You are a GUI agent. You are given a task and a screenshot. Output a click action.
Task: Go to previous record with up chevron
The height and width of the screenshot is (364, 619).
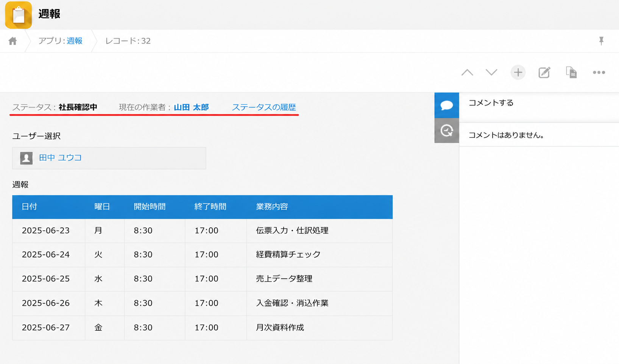(x=467, y=72)
